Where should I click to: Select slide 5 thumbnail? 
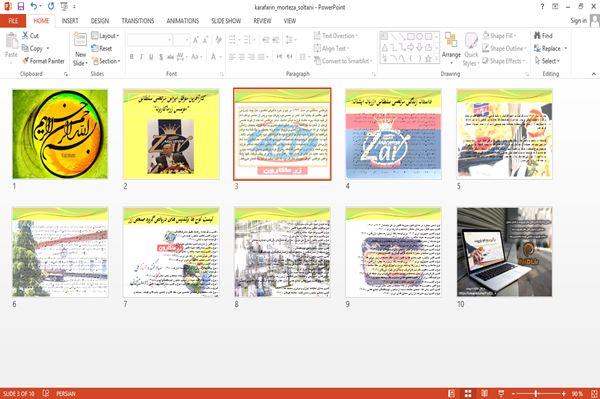(504, 134)
